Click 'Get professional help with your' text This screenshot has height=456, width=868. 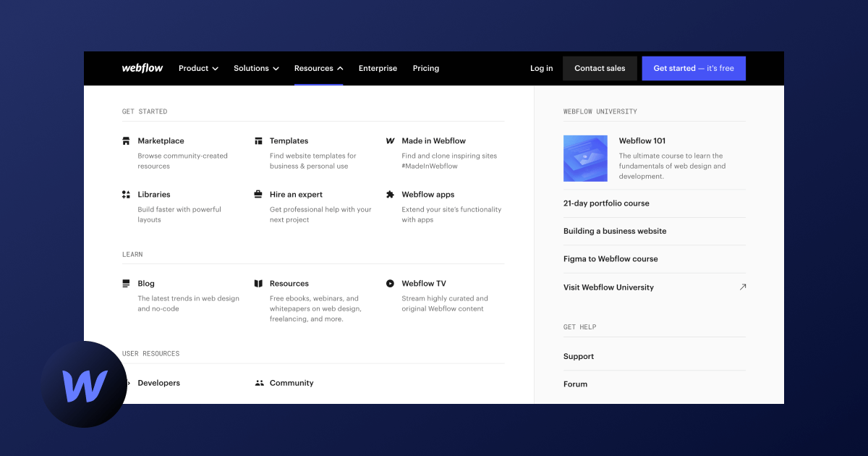(x=320, y=214)
